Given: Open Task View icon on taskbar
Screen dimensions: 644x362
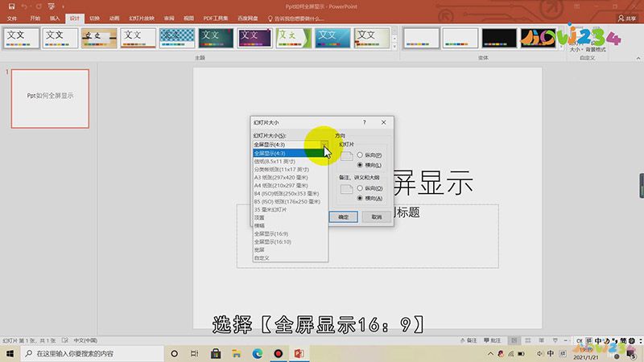Looking at the screenshot, I should 195,353.
